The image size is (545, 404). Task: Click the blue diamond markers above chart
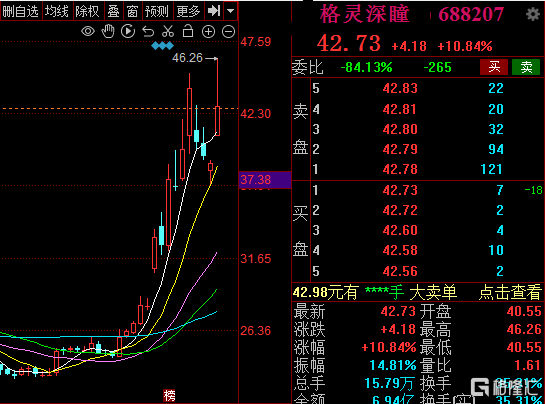pos(162,46)
